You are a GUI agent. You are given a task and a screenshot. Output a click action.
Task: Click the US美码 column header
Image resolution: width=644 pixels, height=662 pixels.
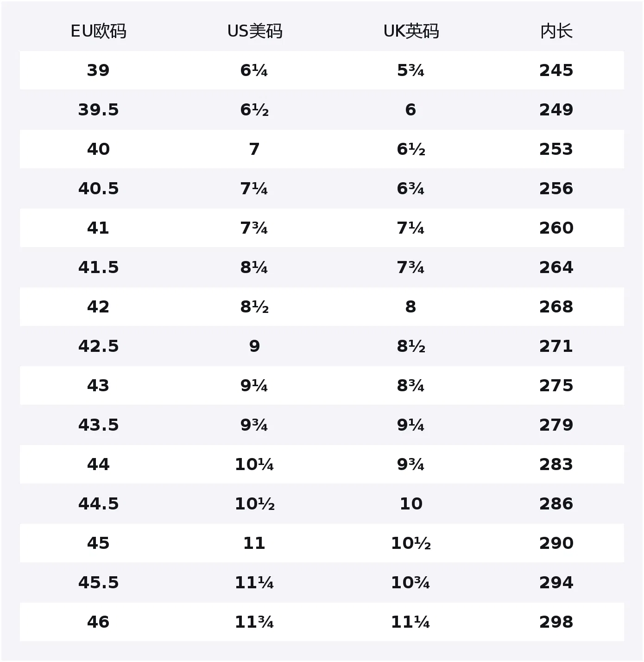coord(255,32)
